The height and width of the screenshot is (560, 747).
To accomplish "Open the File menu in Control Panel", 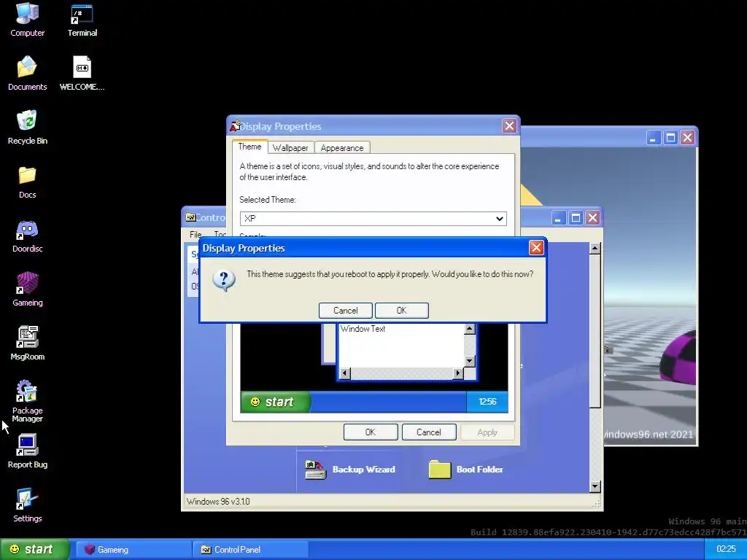I will [x=196, y=234].
